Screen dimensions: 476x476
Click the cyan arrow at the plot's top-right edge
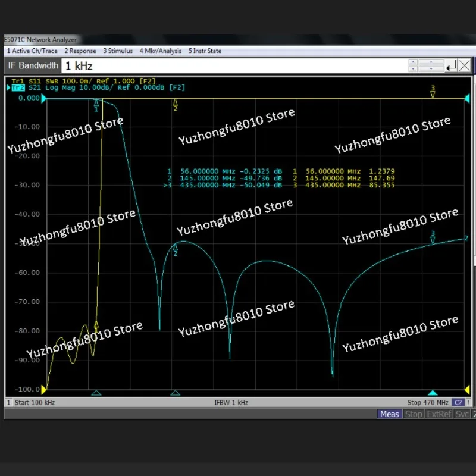pyautogui.click(x=467, y=98)
